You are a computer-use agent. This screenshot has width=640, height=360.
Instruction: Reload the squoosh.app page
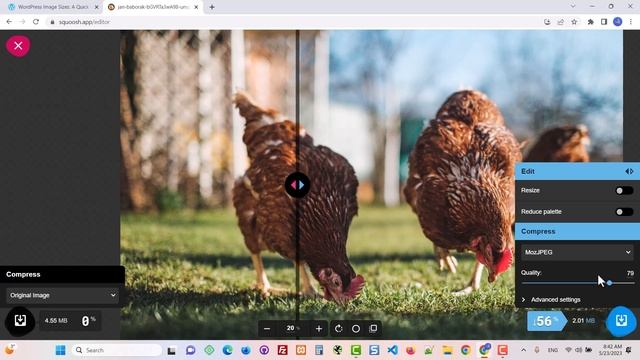point(36,22)
